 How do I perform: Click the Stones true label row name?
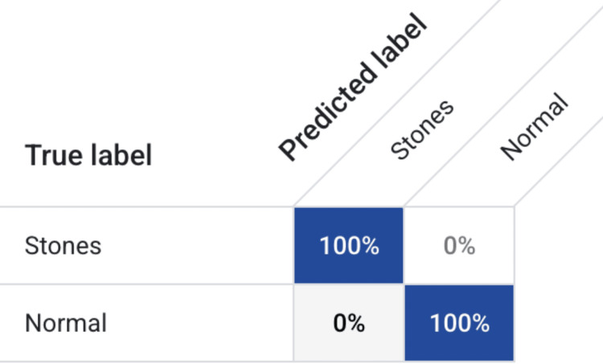(63, 246)
